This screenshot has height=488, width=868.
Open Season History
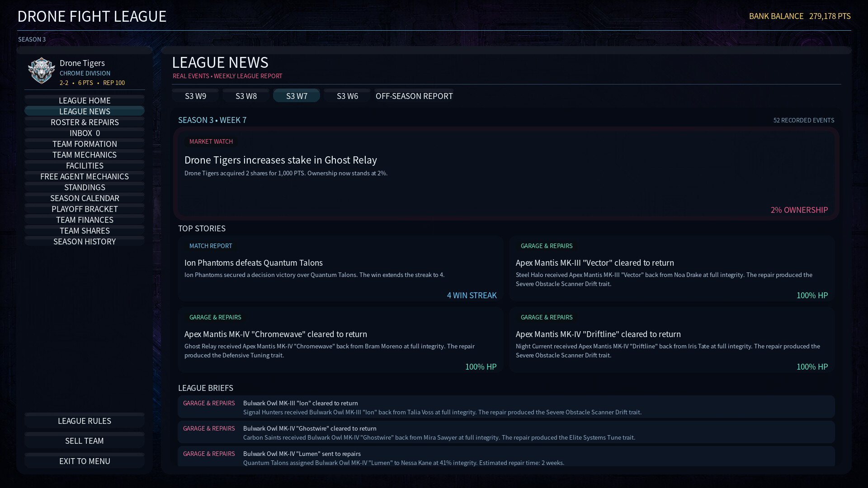coord(85,241)
